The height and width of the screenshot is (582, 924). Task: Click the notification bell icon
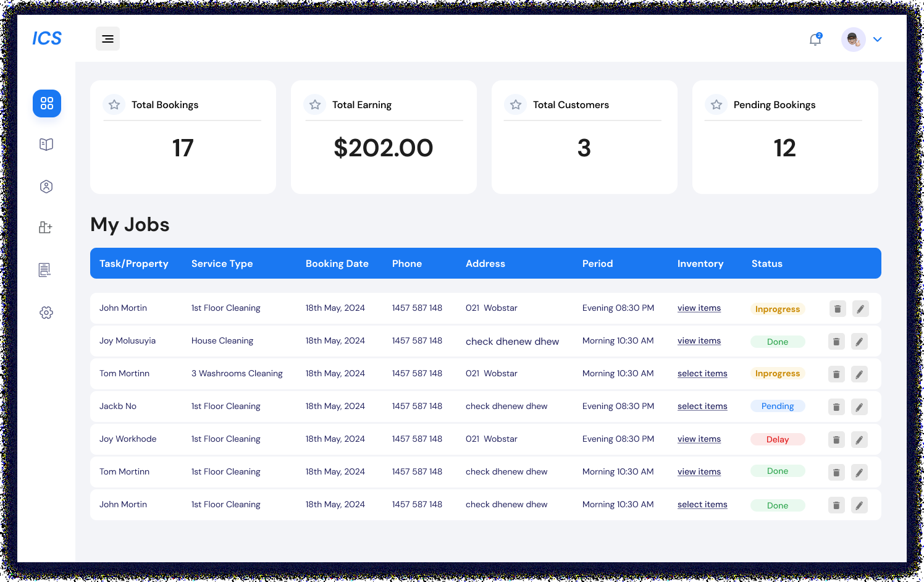tap(815, 40)
